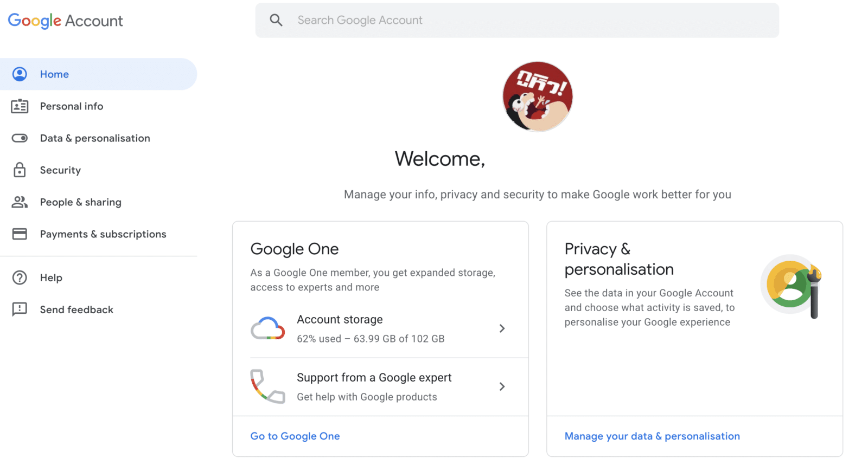Click the profile picture avatar

[x=537, y=96]
